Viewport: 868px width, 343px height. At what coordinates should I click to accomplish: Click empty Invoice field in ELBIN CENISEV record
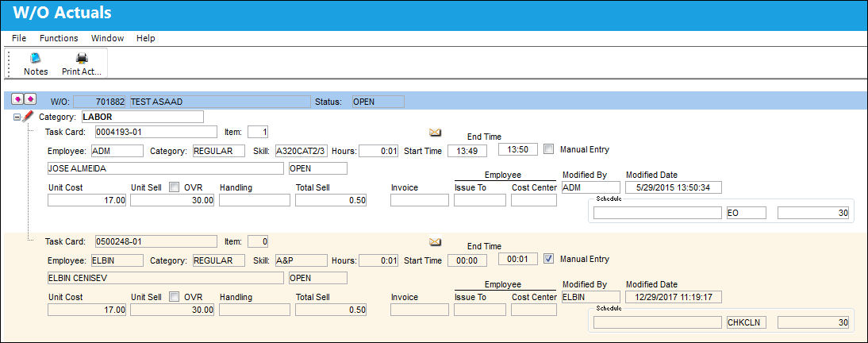[420, 310]
